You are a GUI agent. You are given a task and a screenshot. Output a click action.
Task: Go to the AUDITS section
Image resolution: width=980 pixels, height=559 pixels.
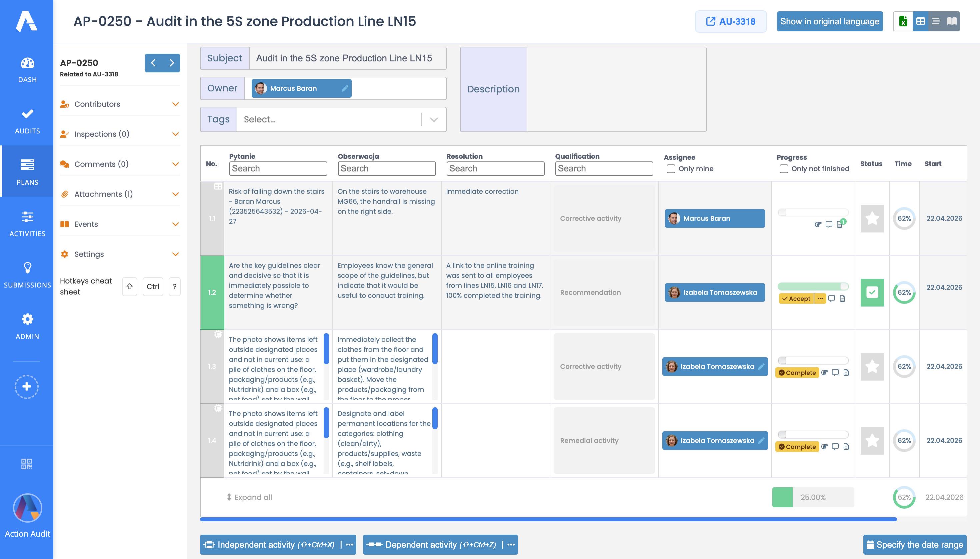coord(27,121)
